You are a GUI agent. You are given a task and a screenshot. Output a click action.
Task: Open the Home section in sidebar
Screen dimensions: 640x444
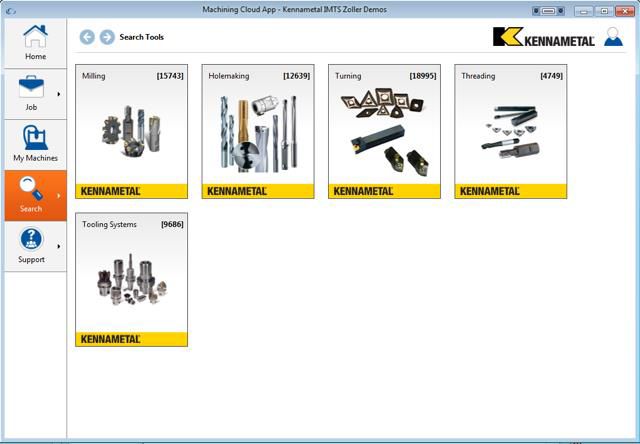tap(35, 43)
